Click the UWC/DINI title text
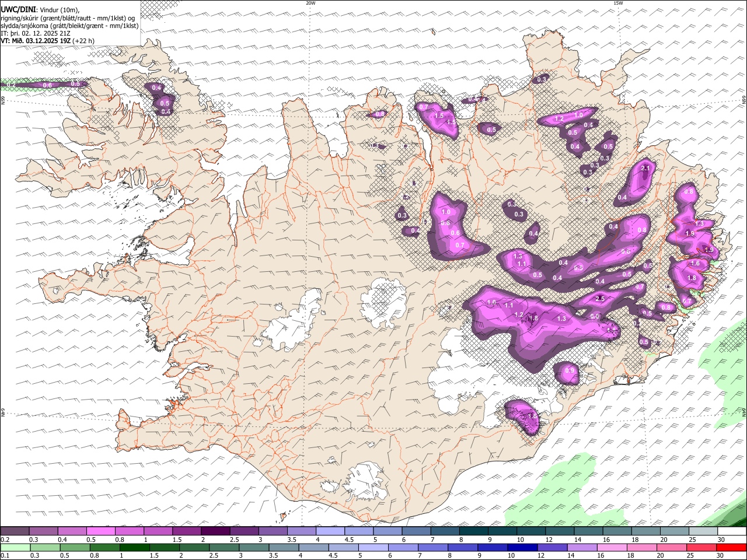747x560 pixels. click(18, 9)
